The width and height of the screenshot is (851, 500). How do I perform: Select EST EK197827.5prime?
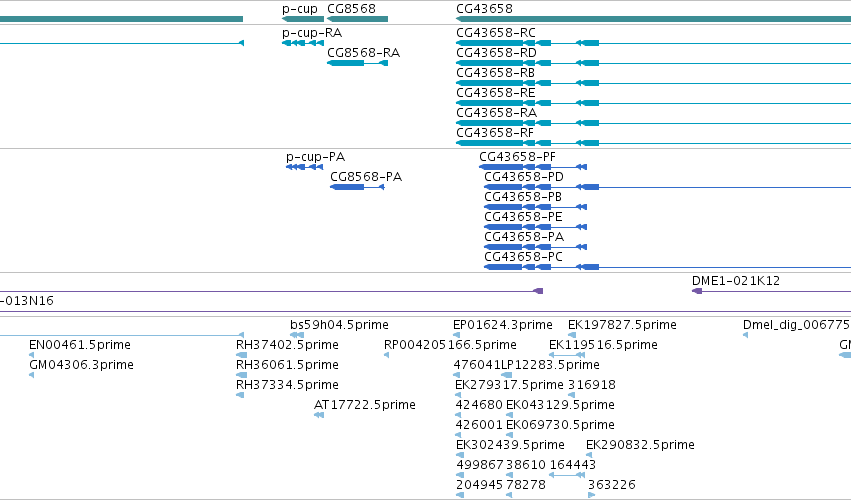tap(622, 325)
